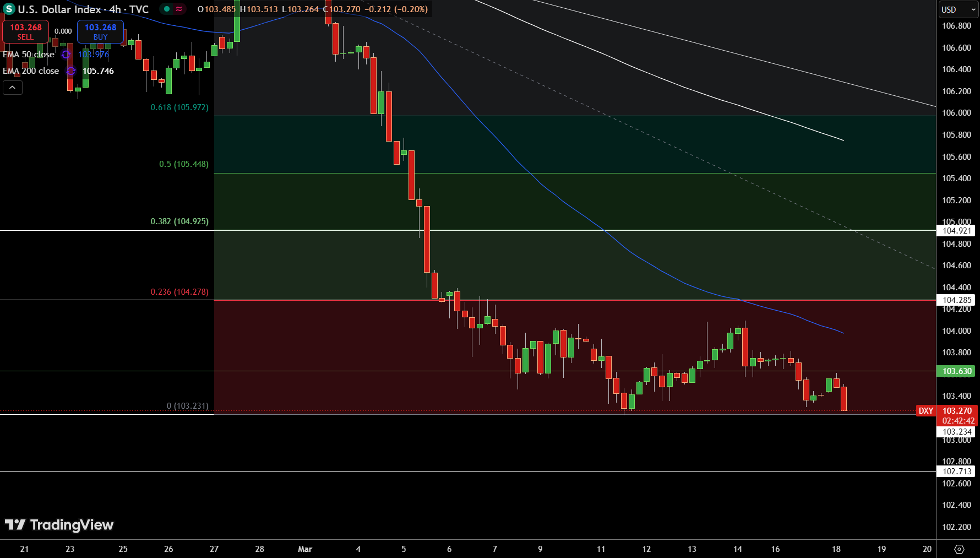980x558 pixels.
Task: Click the 104.600 price scale label
Action: click(956, 266)
